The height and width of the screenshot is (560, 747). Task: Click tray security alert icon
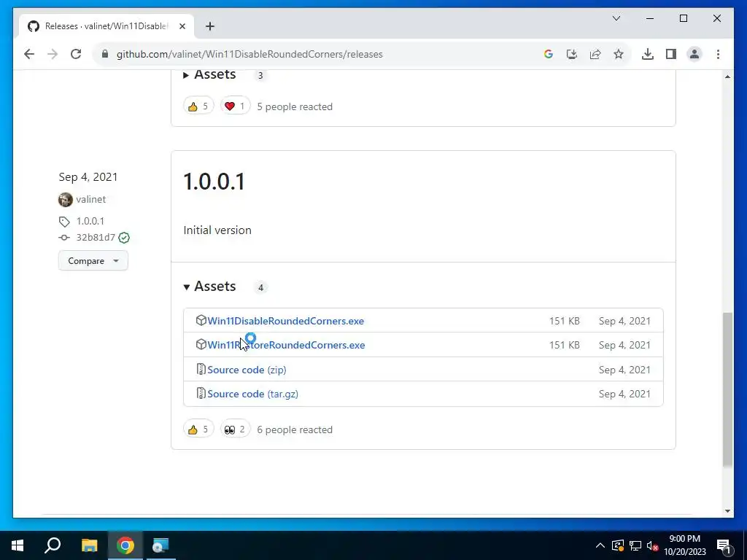pyautogui.click(x=618, y=545)
